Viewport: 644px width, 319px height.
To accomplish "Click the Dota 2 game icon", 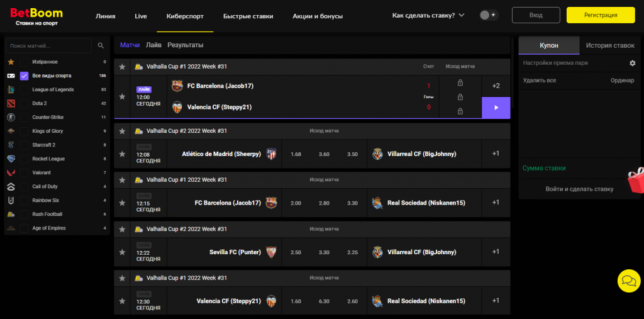I will click(x=11, y=103).
